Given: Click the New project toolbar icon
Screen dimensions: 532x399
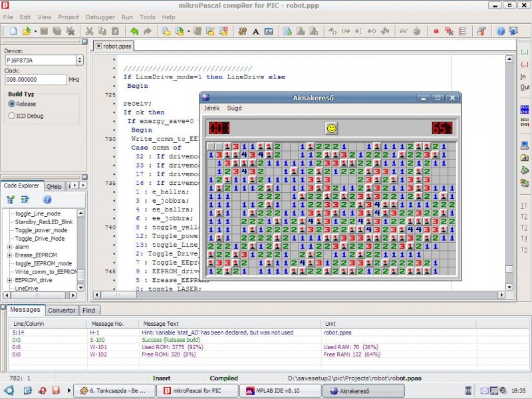Looking at the screenshot, I should [x=166, y=31].
